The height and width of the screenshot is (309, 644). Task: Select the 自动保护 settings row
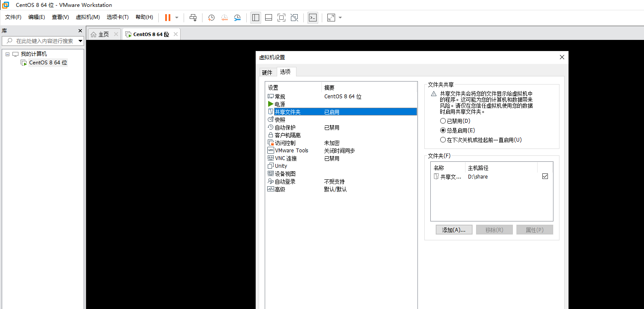click(x=341, y=127)
